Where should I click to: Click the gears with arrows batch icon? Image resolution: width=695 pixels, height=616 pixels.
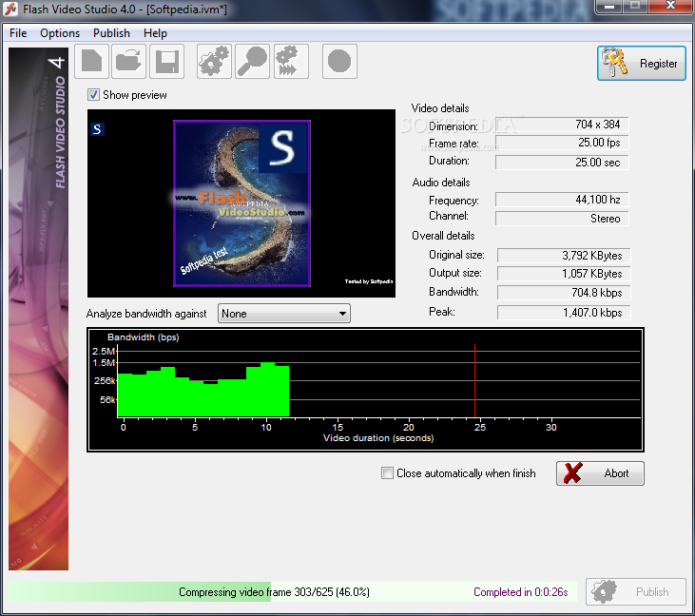[291, 61]
